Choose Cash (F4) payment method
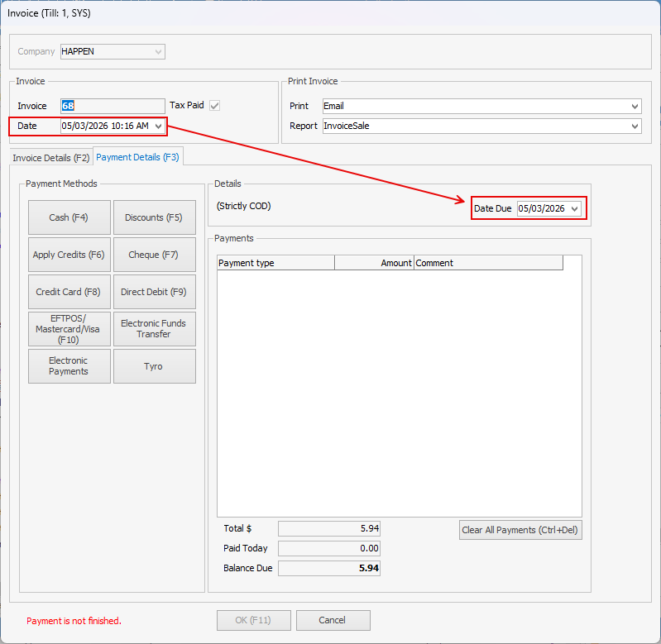661x644 pixels. tap(69, 217)
